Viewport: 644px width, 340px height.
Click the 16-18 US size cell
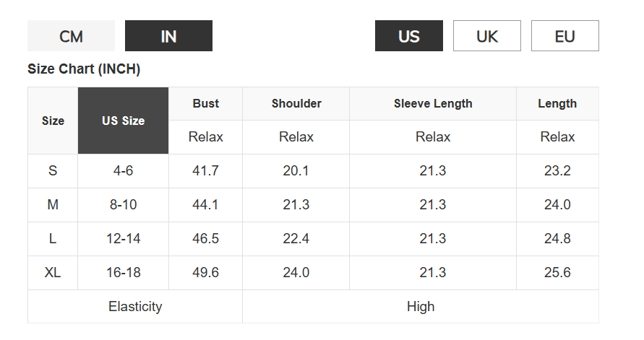(123, 273)
